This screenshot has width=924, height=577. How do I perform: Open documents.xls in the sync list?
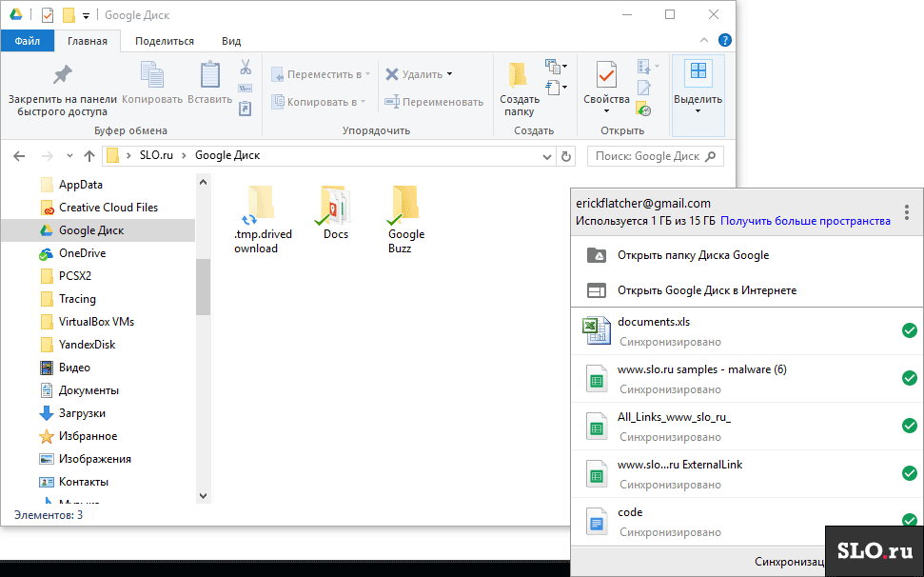point(747,331)
